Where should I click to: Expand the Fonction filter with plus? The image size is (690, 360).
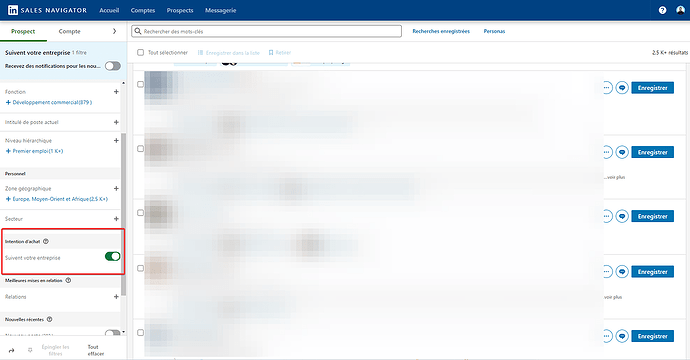(116, 92)
